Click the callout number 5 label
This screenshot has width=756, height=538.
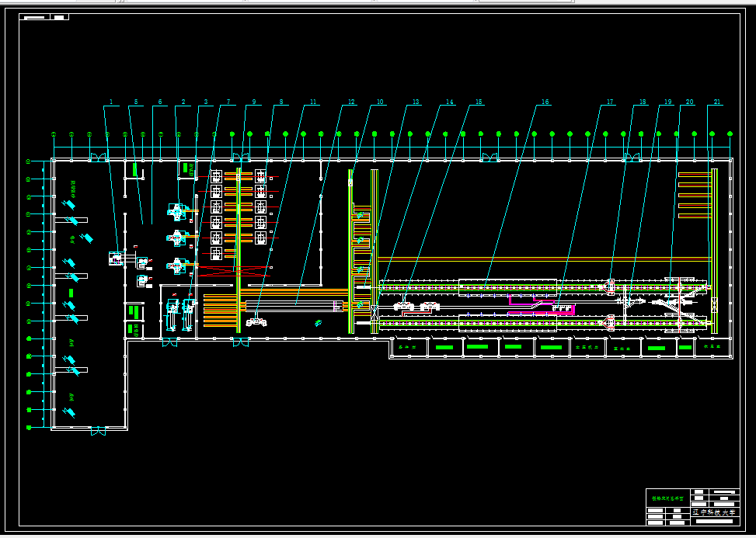tap(136, 102)
